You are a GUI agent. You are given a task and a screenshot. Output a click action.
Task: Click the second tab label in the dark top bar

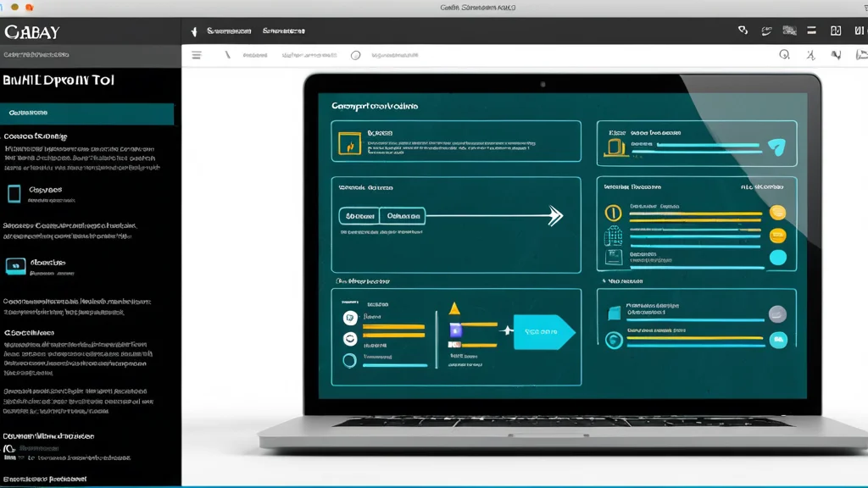pos(283,31)
